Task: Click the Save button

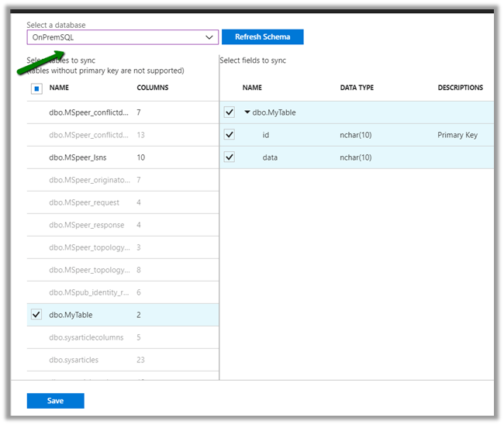Action: (x=55, y=401)
